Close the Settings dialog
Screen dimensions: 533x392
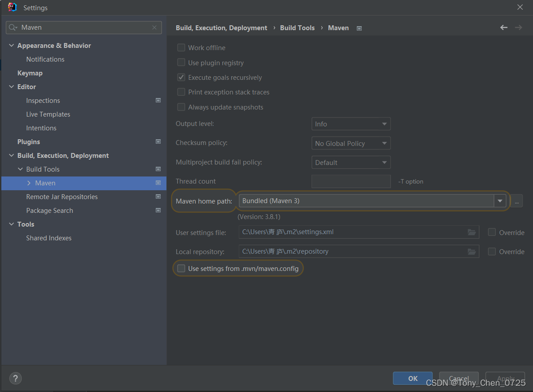[520, 7]
